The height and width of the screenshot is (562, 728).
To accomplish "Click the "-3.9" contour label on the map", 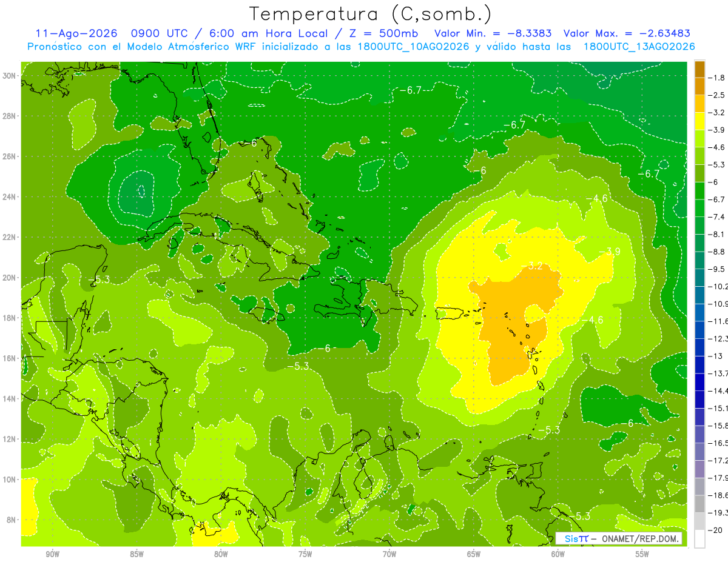I will (x=610, y=252).
